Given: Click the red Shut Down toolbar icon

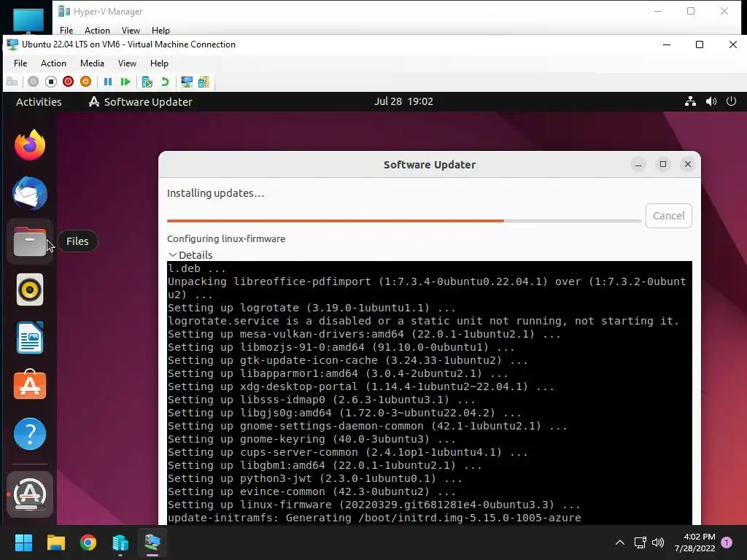Looking at the screenshot, I should [68, 82].
